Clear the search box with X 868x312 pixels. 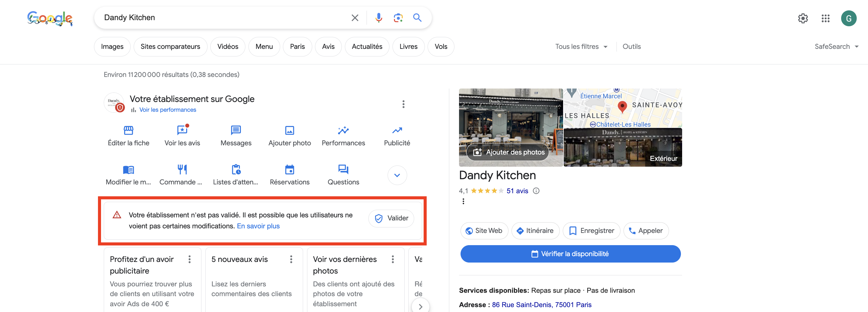click(354, 17)
